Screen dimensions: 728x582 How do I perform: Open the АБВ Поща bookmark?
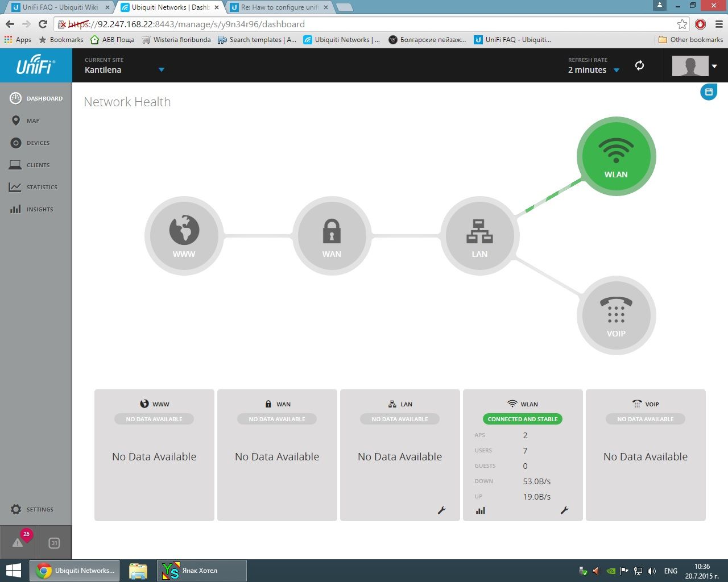point(113,40)
